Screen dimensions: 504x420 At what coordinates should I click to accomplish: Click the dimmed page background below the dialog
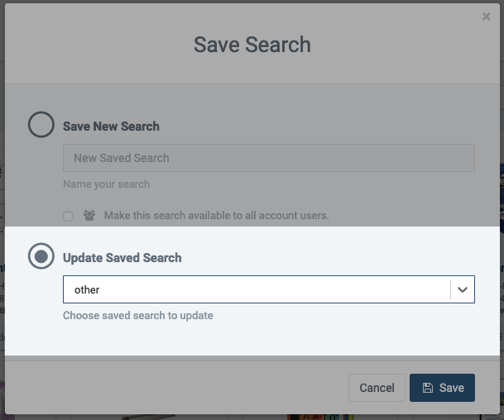coord(225,418)
